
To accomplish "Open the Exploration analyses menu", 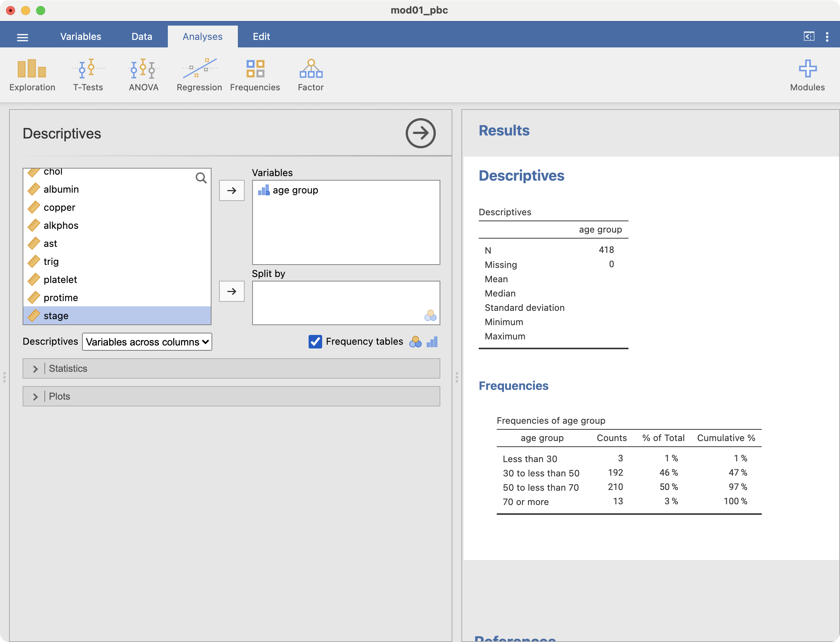I will point(32,75).
